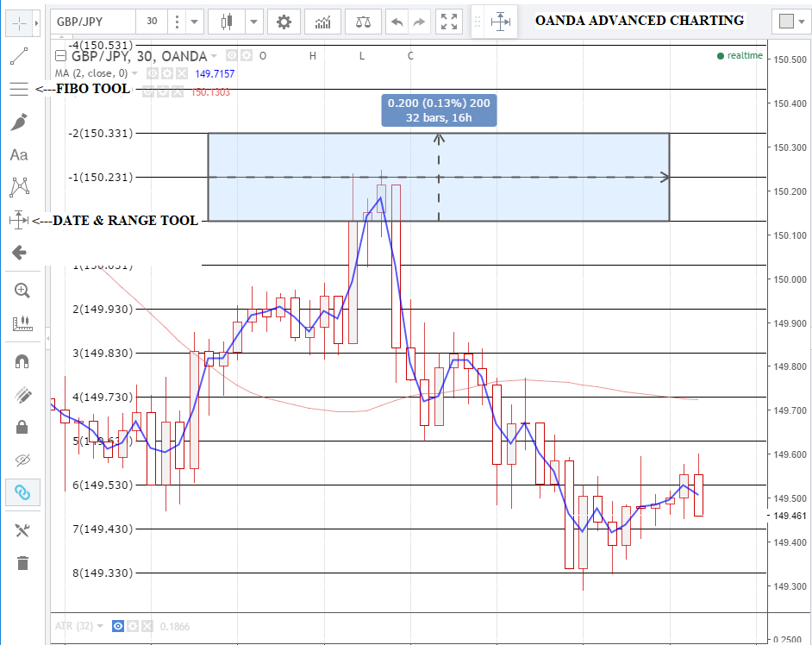
Task: Pick the trend line drawing tool
Action: [x=19, y=57]
